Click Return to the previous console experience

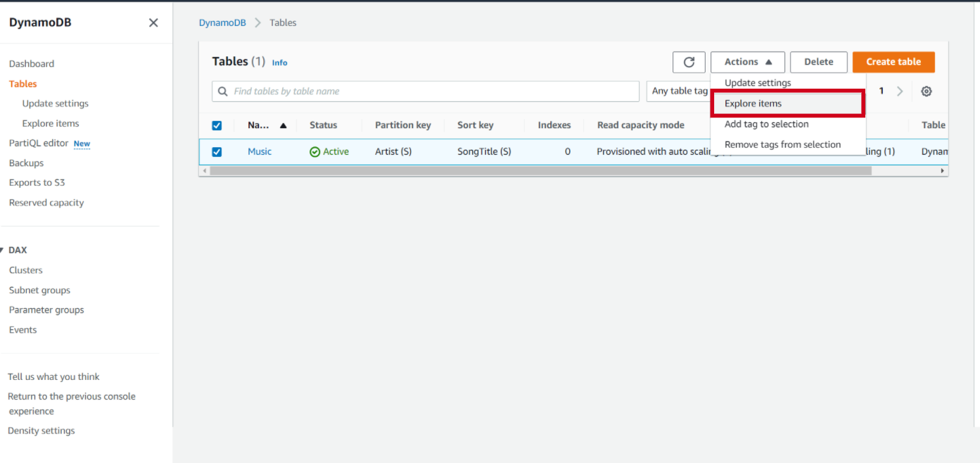72,404
